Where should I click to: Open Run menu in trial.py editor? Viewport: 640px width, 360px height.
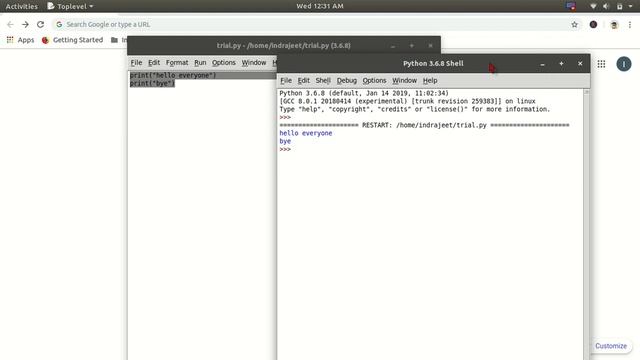tap(200, 62)
